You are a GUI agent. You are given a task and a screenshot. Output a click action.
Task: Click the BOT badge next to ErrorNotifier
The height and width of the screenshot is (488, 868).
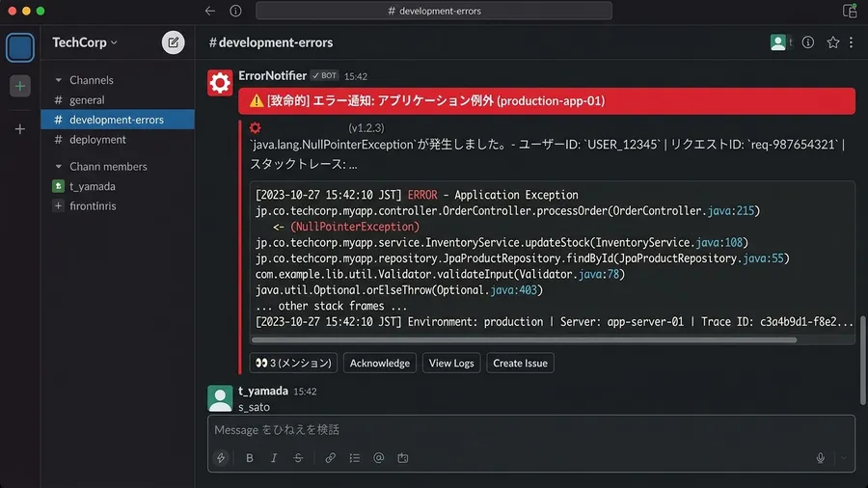[324, 76]
